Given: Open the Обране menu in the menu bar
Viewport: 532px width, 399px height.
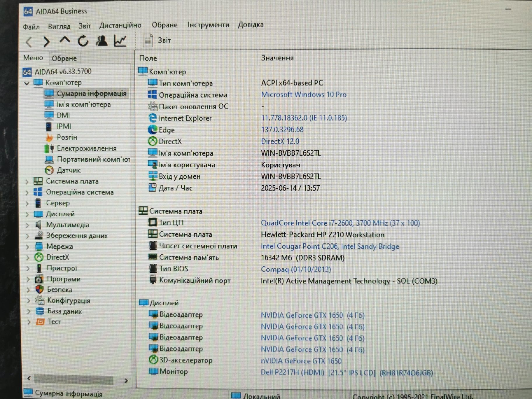Looking at the screenshot, I should click(x=164, y=25).
